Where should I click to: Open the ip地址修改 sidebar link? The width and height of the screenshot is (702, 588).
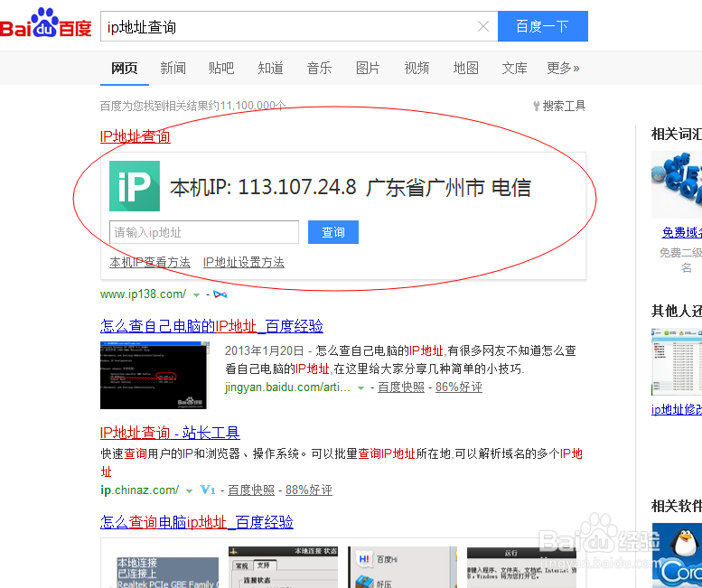coord(677,409)
